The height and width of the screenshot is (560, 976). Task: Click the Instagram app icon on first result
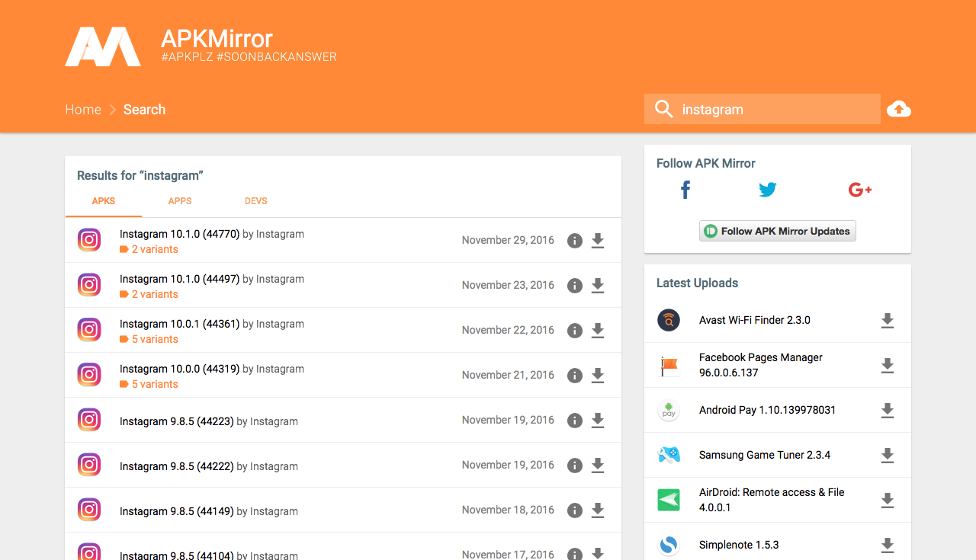pyautogui.click(x=89, y=239)
